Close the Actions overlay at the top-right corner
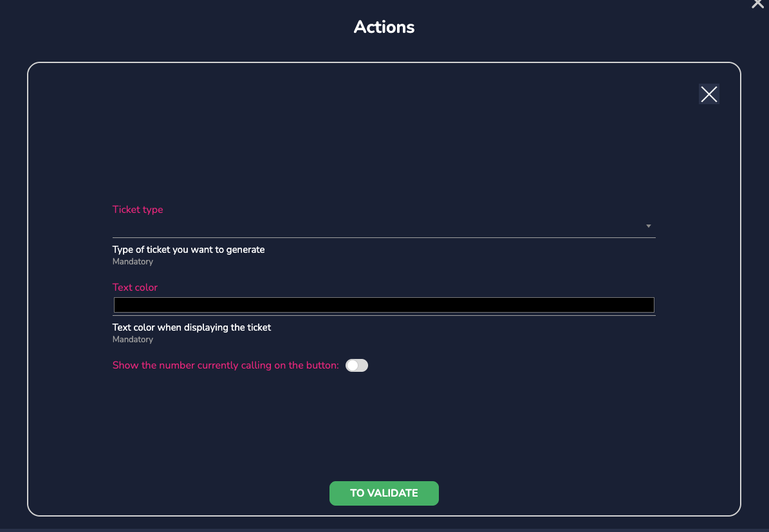This screenshot has width=769, height=532. pos(757,4)
